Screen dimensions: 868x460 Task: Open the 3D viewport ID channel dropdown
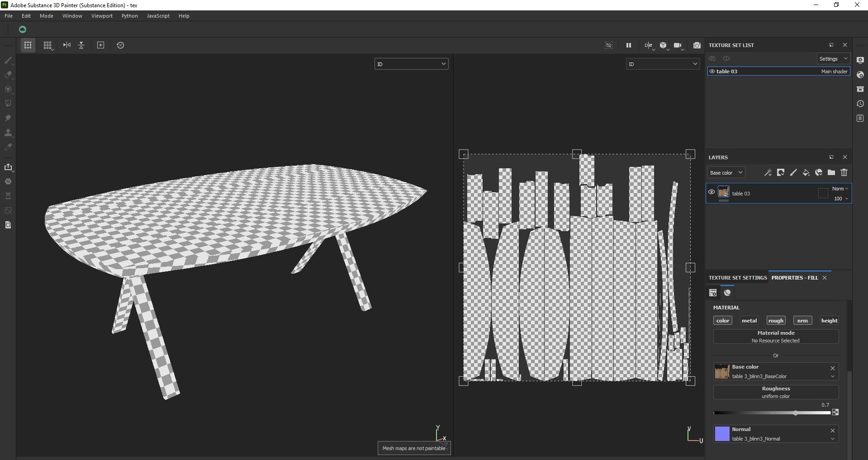click(411, 64)
